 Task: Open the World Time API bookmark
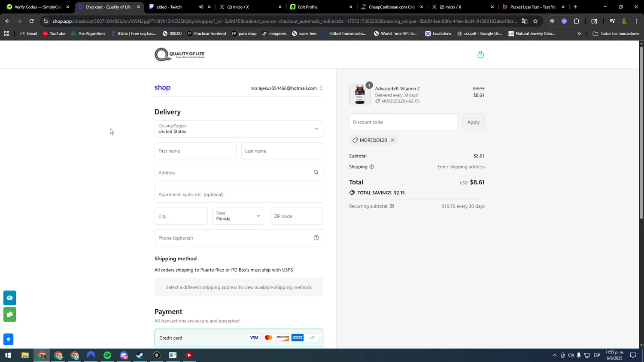click(395, 33)
